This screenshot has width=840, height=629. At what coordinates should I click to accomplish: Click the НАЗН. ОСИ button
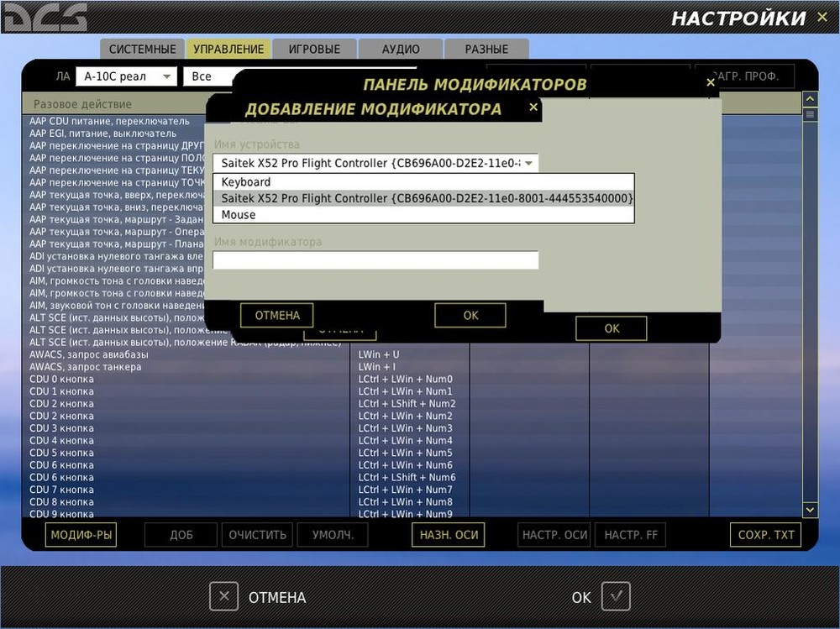pos(448,534)
